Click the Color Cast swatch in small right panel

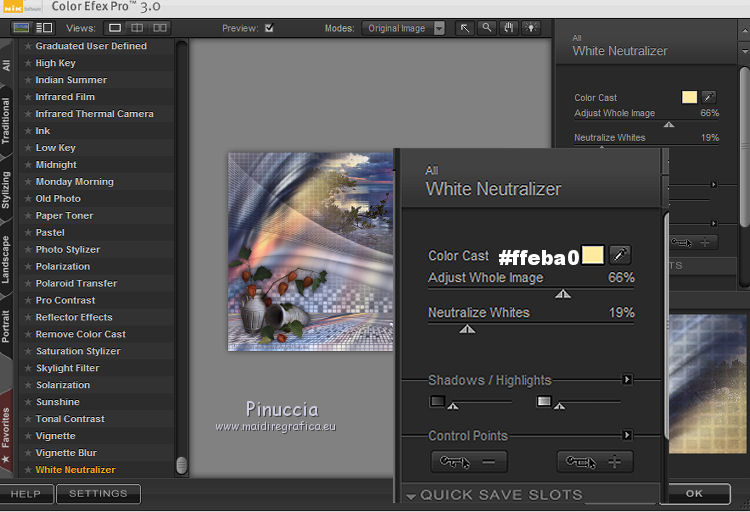tap(689, 97)
